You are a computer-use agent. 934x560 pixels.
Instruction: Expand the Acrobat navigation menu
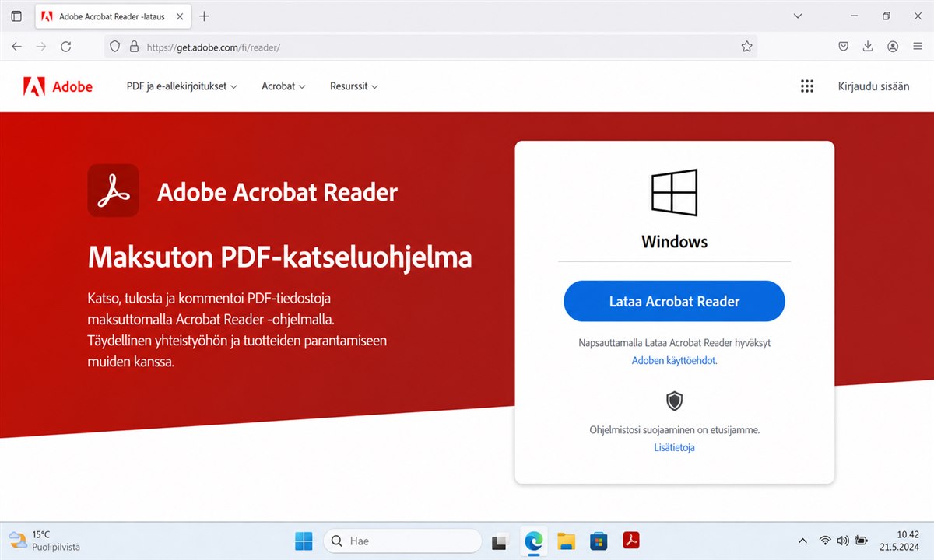click(x=283, y=86)
